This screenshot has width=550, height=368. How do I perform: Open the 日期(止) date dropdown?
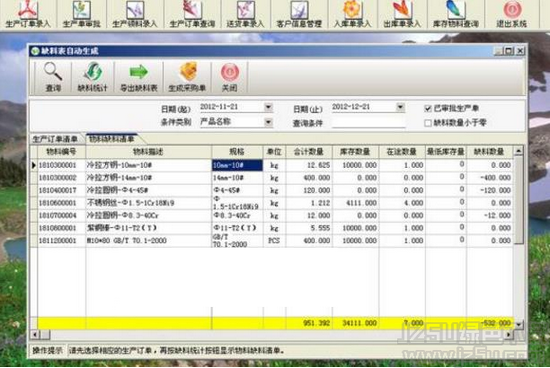[400, 107]
